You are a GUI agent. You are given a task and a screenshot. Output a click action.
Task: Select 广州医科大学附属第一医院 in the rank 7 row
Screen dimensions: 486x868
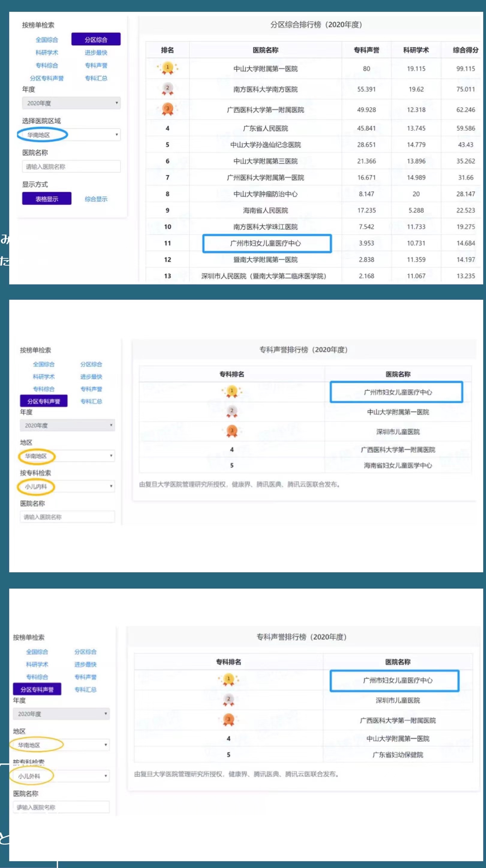(266, 177)
